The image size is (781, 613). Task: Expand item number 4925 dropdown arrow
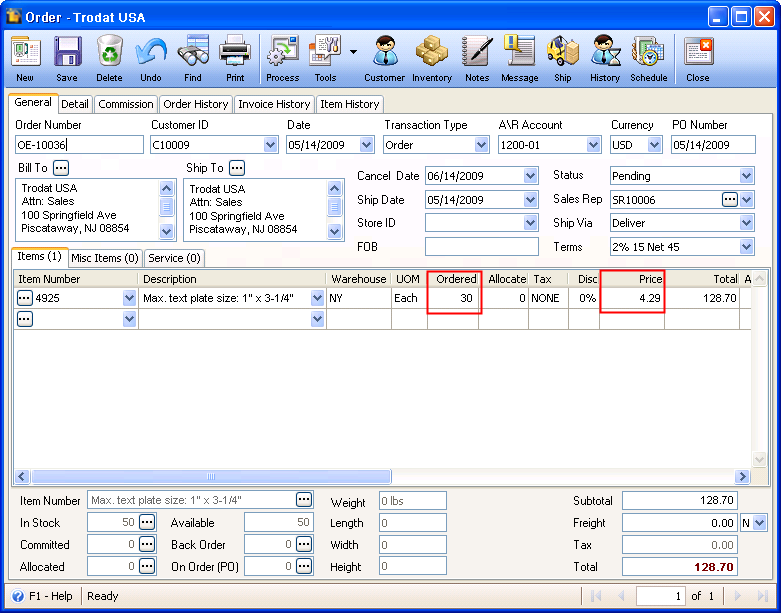pos(130,298)
